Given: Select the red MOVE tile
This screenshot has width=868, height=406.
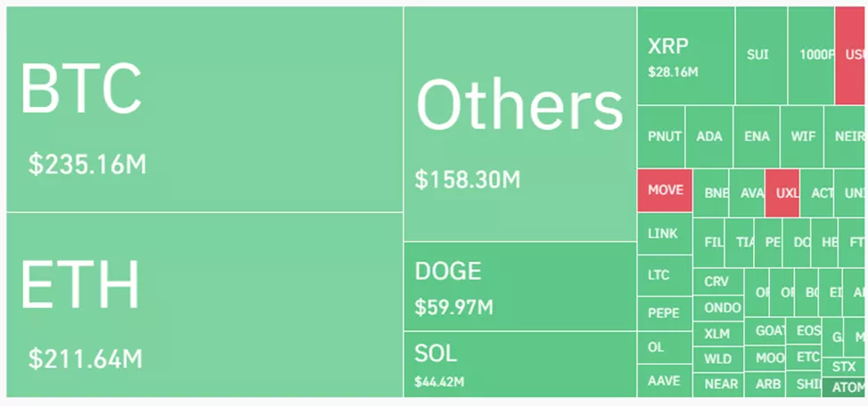Looking at the screenshot, I should click(665, 191).
